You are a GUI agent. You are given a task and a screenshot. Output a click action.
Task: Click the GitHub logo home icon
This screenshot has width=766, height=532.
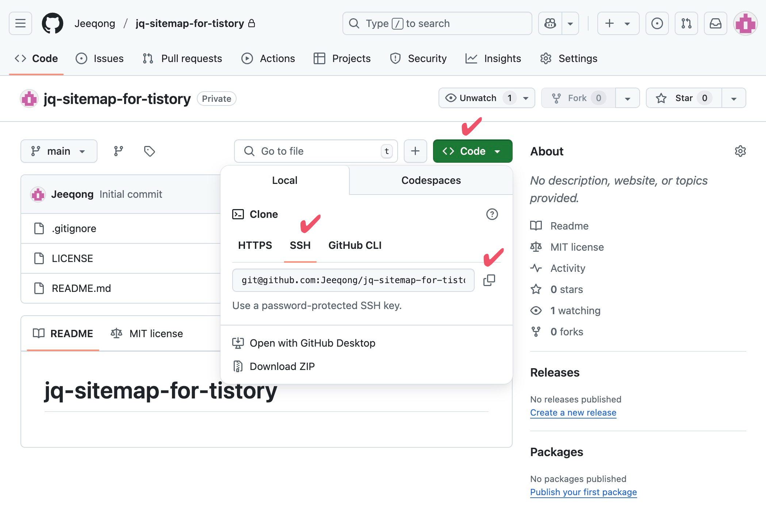tap(52, 23)
